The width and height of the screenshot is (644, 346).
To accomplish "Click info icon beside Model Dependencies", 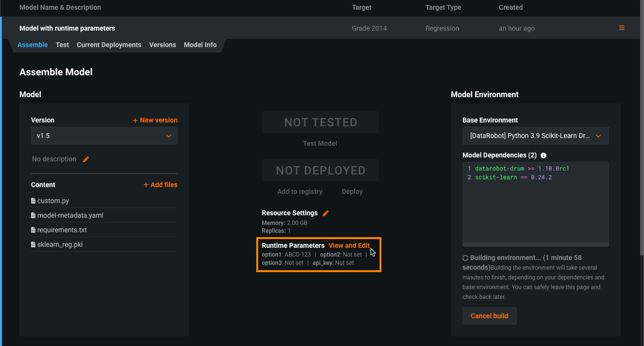I will 544,156.
